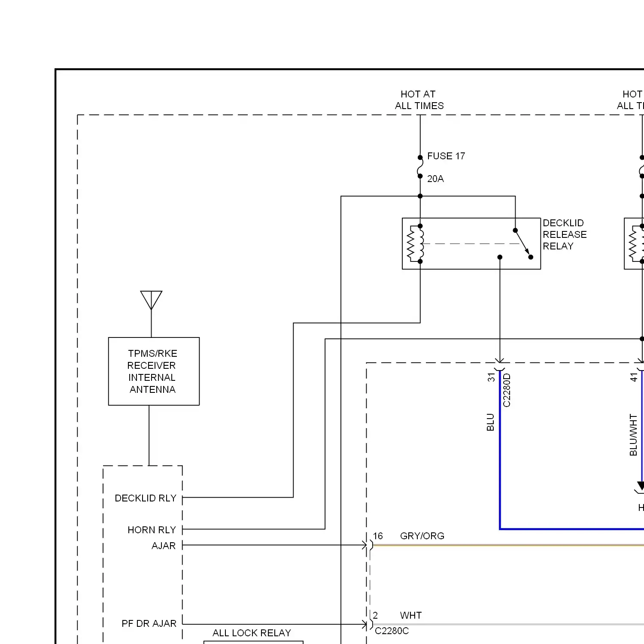Click the vertical "BLU/WHT" wire color label
Screen dimensions: 644x644
click(633, 435)
